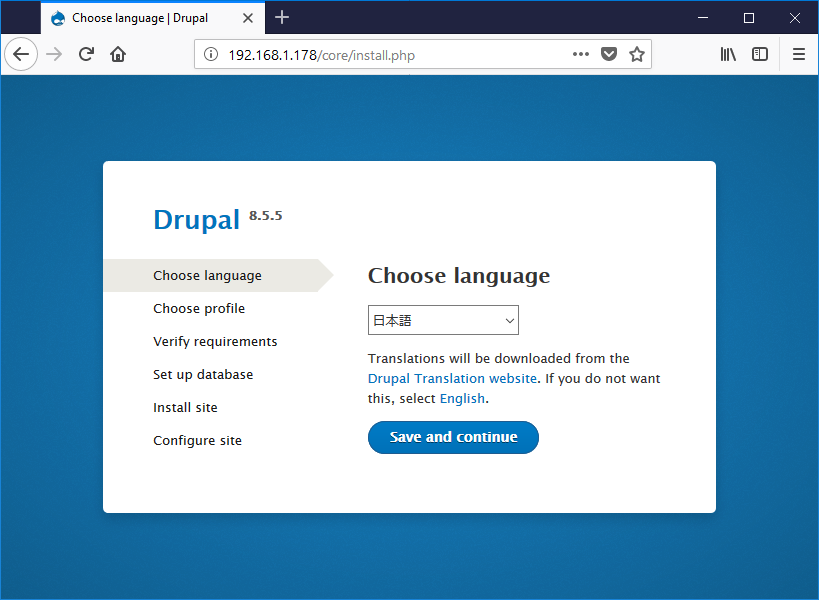Select the English language link
The width and height of the screenshot is (819, 600).
(x=462, y=398)
